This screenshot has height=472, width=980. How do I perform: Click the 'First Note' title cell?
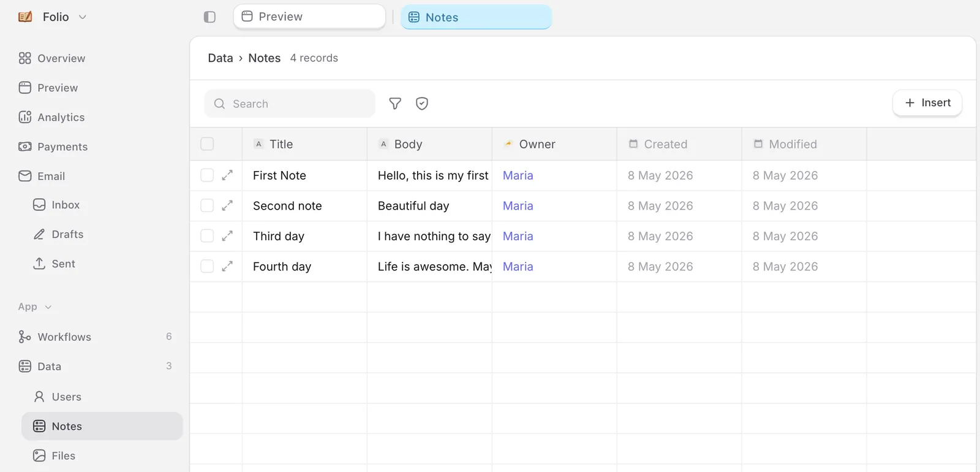(x=304, y=175)
